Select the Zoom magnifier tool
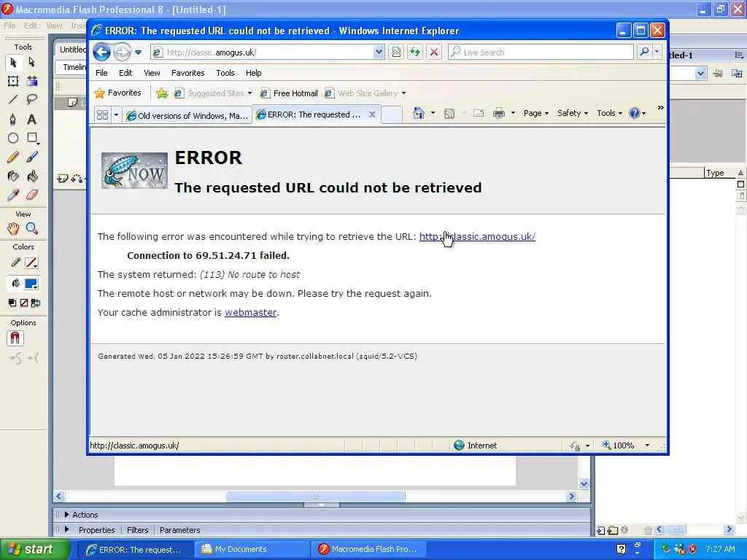This screenshot has width=747, height=560. point(32,228)
